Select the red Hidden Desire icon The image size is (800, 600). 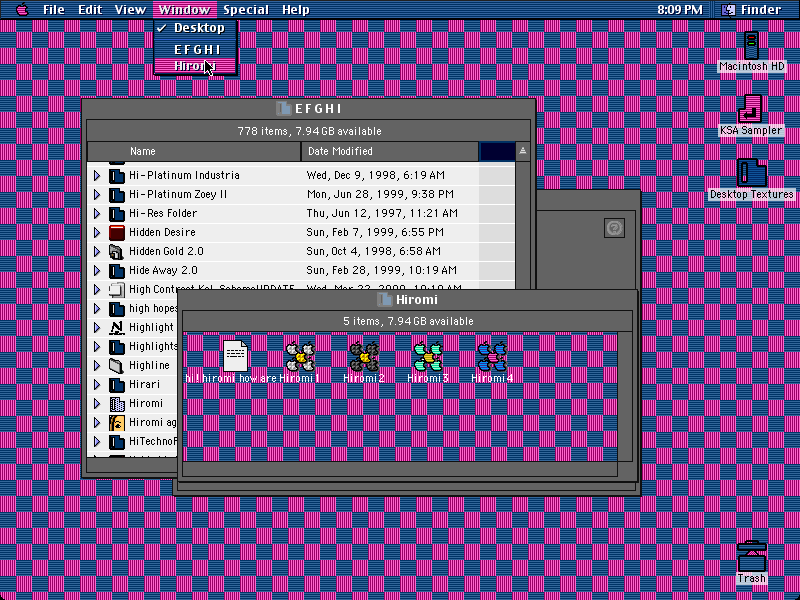pyautogui.click(x=117, y=233)
